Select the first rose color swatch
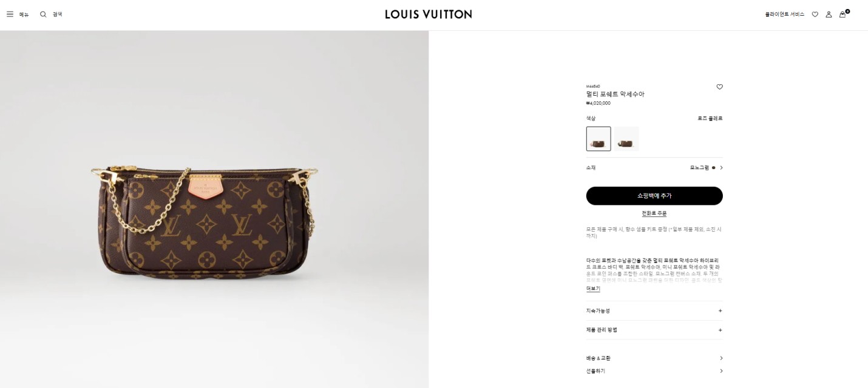 pyautogui.click(x=598, y=139)
